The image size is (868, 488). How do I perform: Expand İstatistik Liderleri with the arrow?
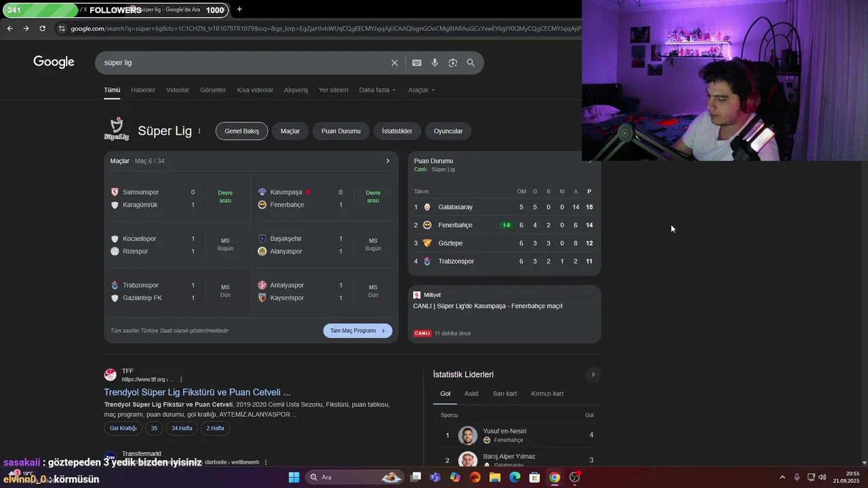point(593,375)
